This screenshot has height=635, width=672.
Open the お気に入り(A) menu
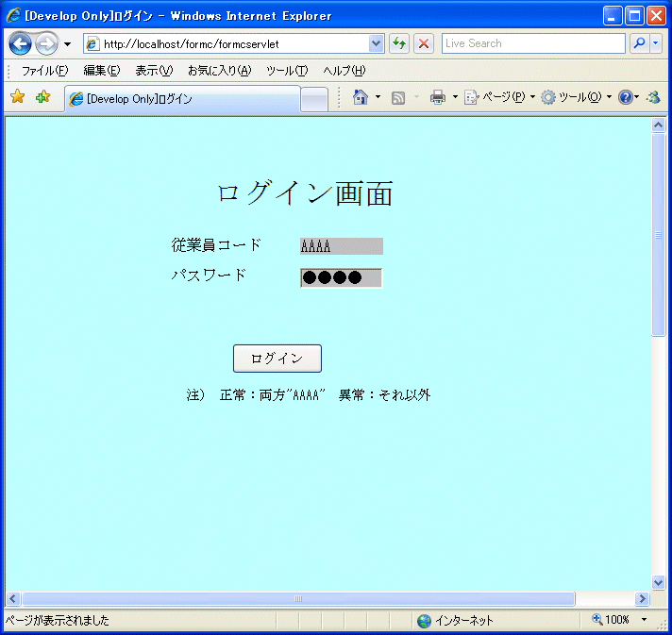219,71
